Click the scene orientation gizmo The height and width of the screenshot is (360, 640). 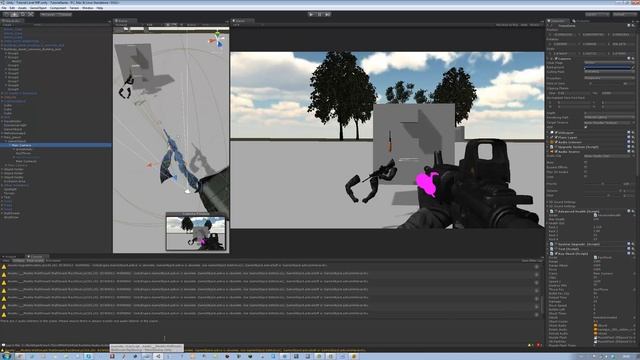click(218, 40)
